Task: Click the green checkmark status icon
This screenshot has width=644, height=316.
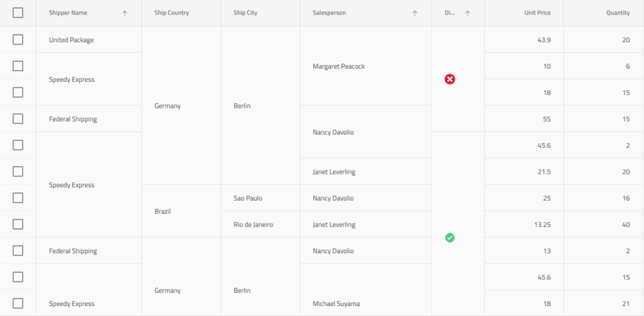Action: (x=450, y=237)
